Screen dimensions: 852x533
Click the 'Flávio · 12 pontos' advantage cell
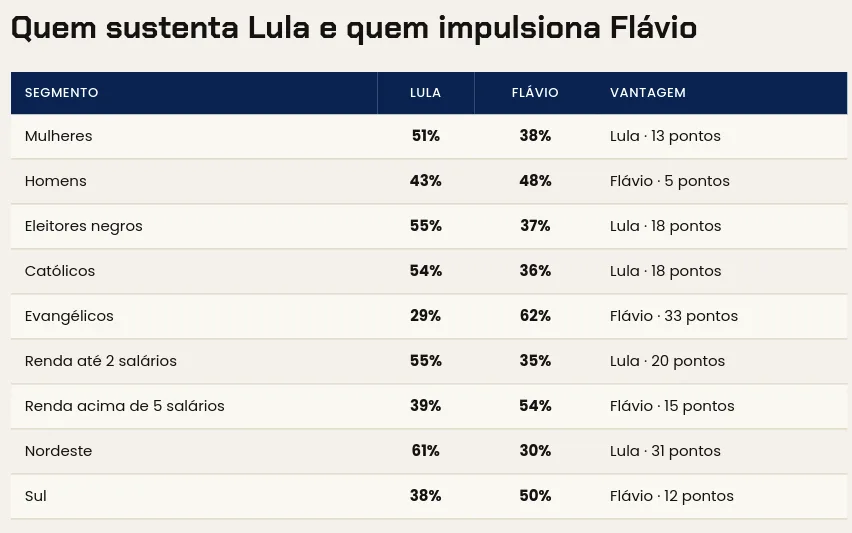(x=672, y=496)
